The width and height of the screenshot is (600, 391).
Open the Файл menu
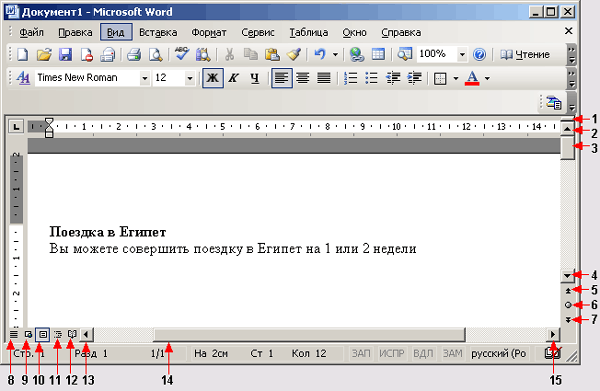pyautogui.click(x=32, y=33)
